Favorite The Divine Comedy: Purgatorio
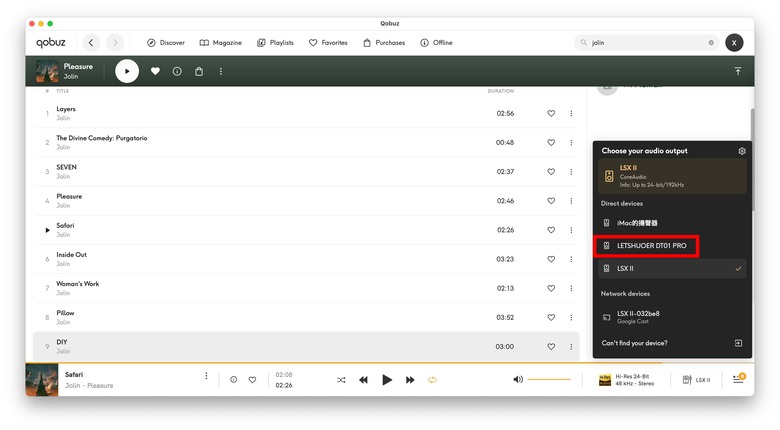Screen dimensions: 780x430 (551, 142)
